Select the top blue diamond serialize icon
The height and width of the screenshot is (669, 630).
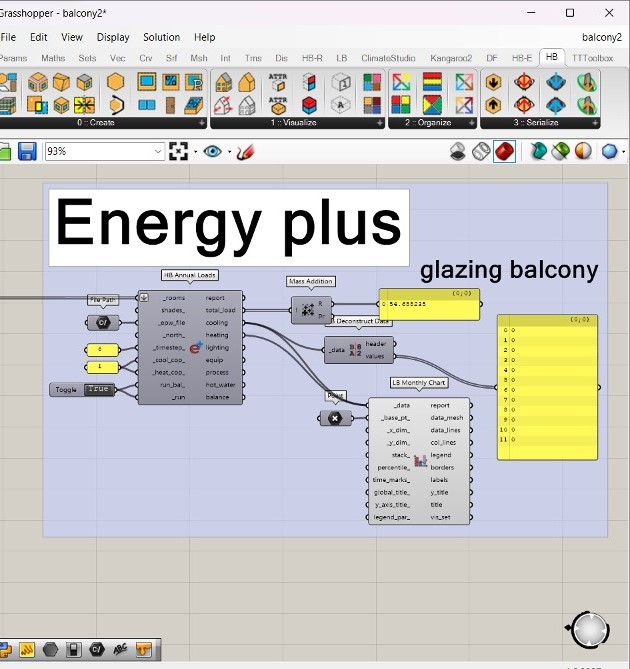(555, 82)
